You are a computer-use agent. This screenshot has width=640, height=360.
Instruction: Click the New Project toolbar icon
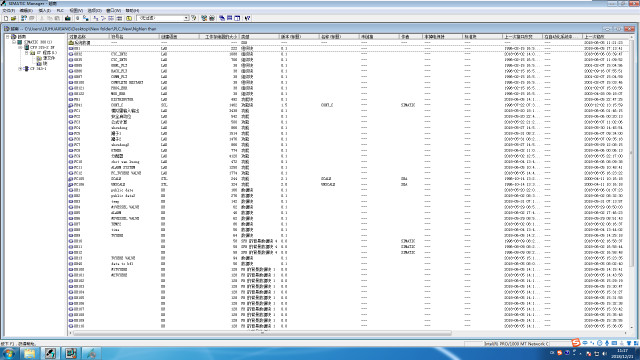click(x=6, y=18)
